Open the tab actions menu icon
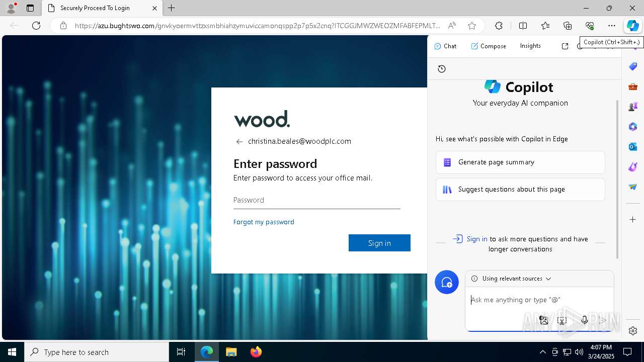 pos(30,8)
